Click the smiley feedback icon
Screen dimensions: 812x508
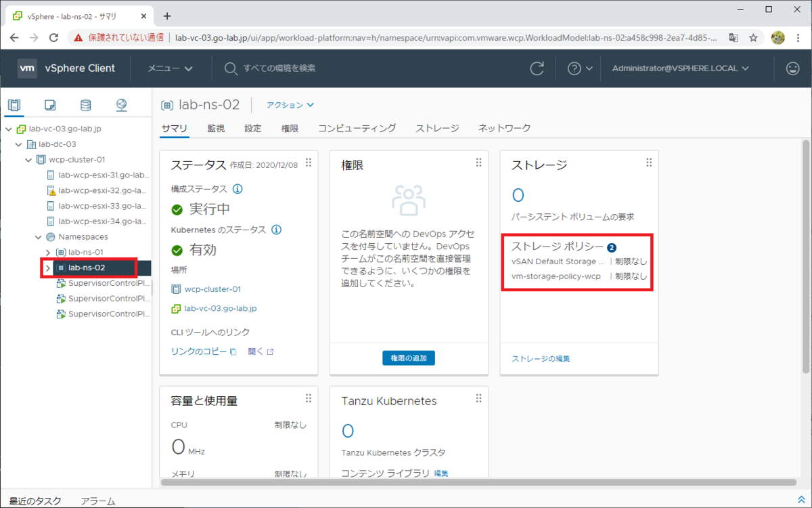pos(792,68)
